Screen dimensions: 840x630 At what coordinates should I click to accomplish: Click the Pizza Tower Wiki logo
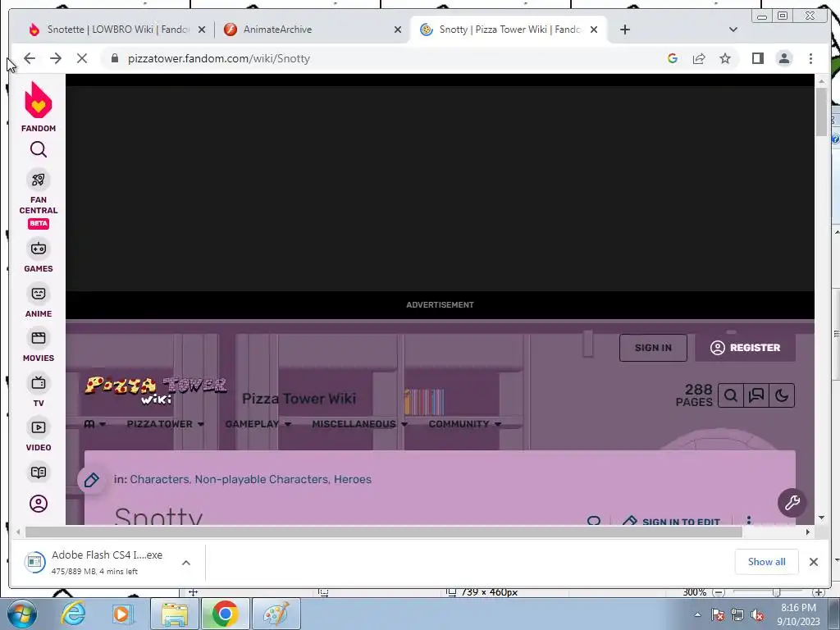click(155, 390)
